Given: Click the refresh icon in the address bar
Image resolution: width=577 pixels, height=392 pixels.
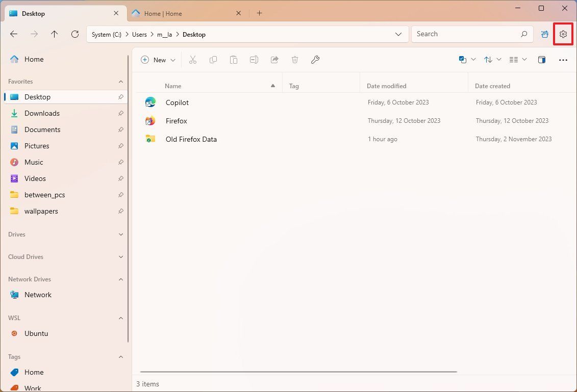Looking at the screenshot, I should 74,34.
